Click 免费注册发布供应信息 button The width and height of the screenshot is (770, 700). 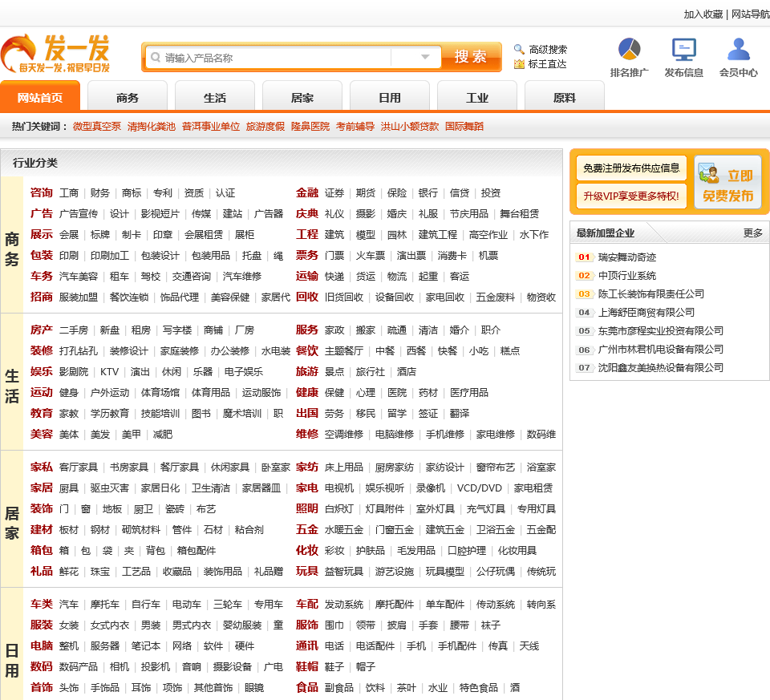pyautogui.click(x=631, y=168)
